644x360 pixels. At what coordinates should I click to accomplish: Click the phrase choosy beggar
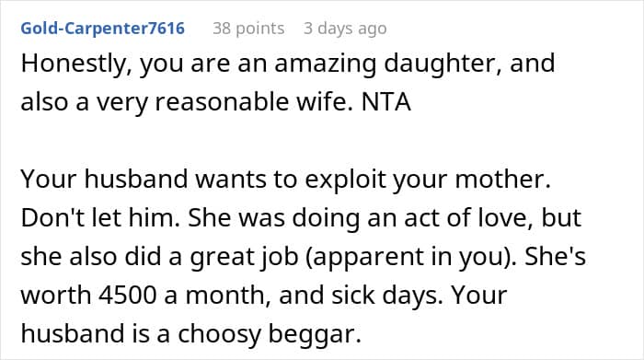270,334
